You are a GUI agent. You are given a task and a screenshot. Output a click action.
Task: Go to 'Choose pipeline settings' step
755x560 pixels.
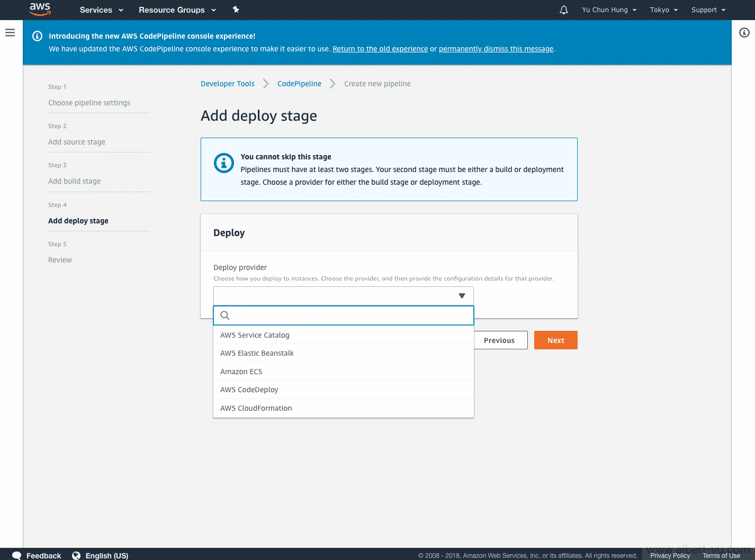(89, 103)
